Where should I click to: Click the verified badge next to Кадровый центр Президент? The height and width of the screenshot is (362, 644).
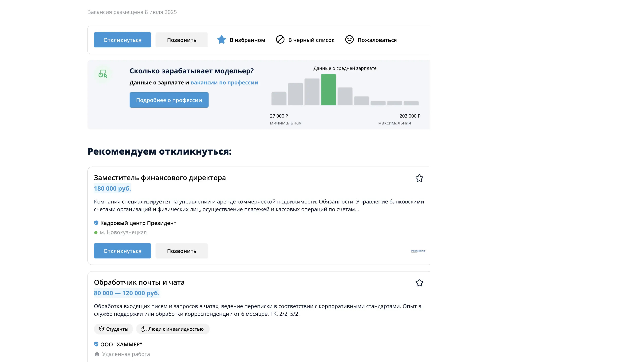(x=96, y=223)
